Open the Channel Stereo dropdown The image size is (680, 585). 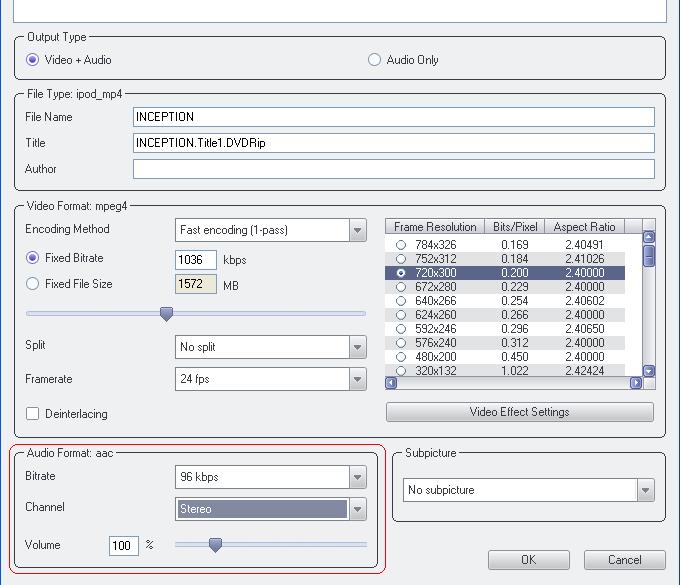[x=357, y=509]
